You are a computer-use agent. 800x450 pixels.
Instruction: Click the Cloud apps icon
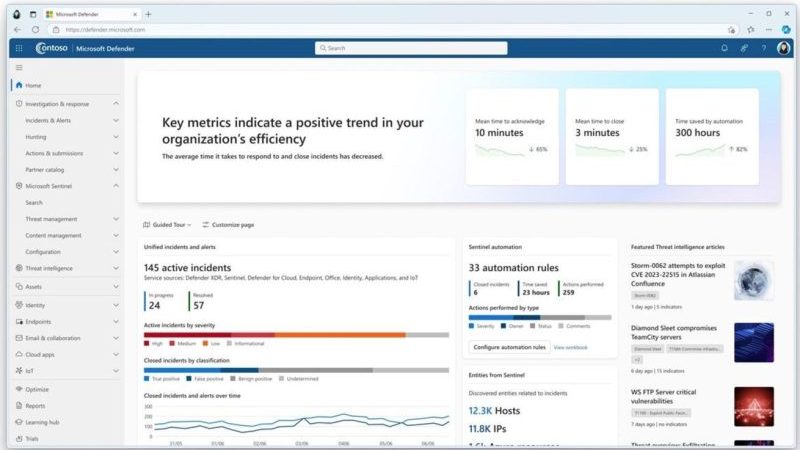point(19,354)
